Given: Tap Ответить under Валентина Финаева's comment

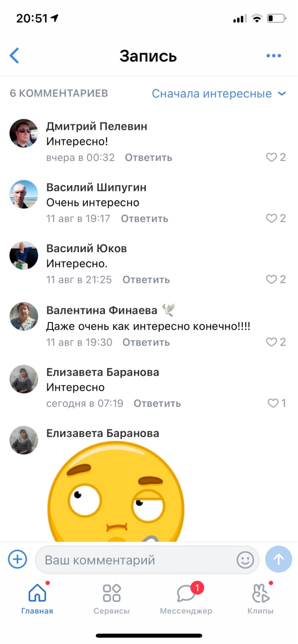Looking at the screenshot, I should [146, 342].
